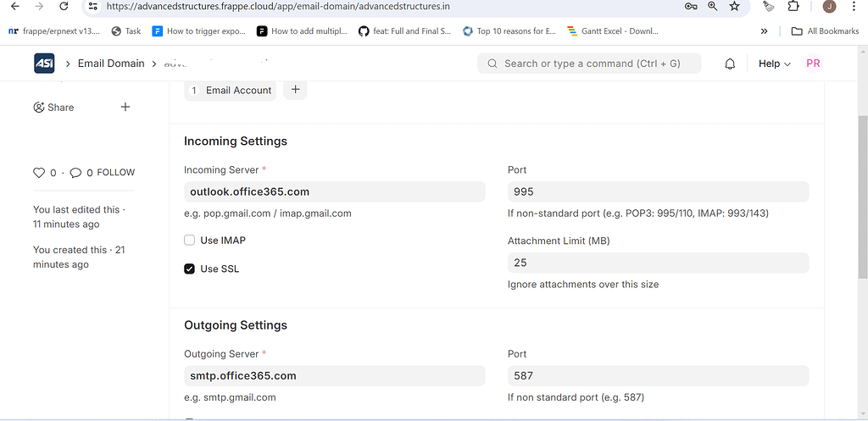Click the 'Ignore attachments over this size' hint

[583, 285]
